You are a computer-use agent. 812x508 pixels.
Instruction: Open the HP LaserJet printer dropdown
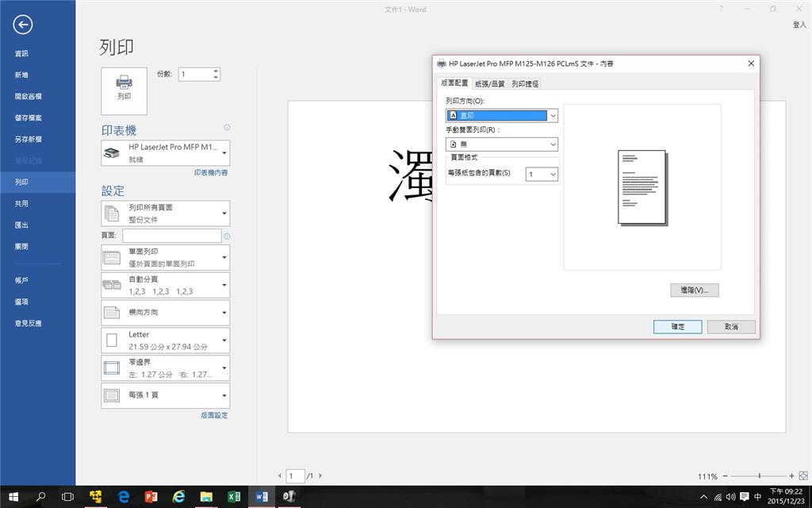point(166,153)
